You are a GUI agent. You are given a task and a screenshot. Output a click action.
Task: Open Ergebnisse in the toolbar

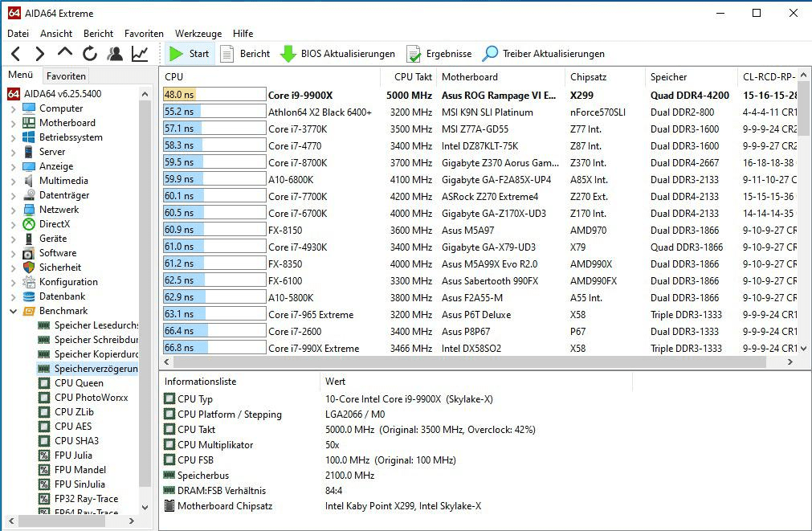(439, 54)
